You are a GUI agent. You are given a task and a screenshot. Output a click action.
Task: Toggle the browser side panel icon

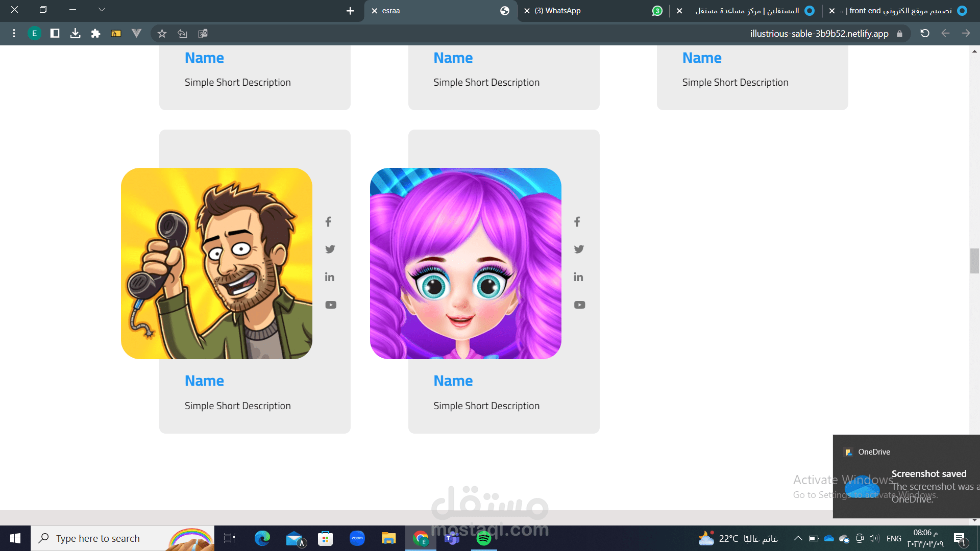pyautogui.click(x=55, y=34)
